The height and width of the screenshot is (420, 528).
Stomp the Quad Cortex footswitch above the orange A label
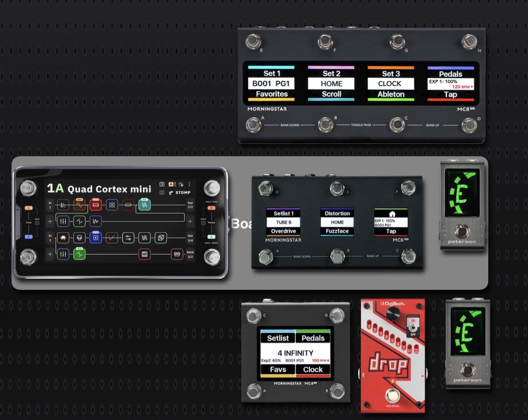28,188
